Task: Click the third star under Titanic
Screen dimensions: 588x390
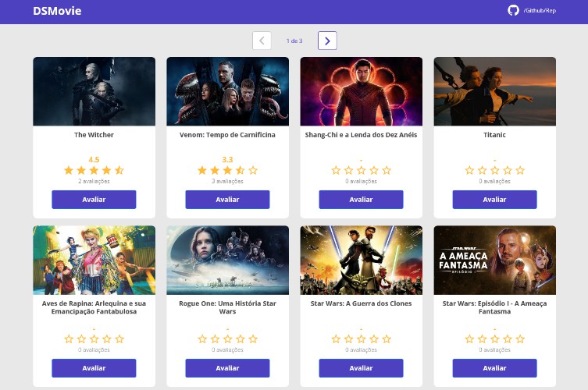Action: point(495,170)
